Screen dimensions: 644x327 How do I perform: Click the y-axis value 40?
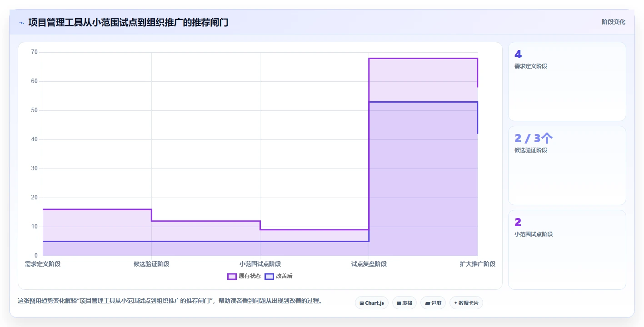(35, 139)
